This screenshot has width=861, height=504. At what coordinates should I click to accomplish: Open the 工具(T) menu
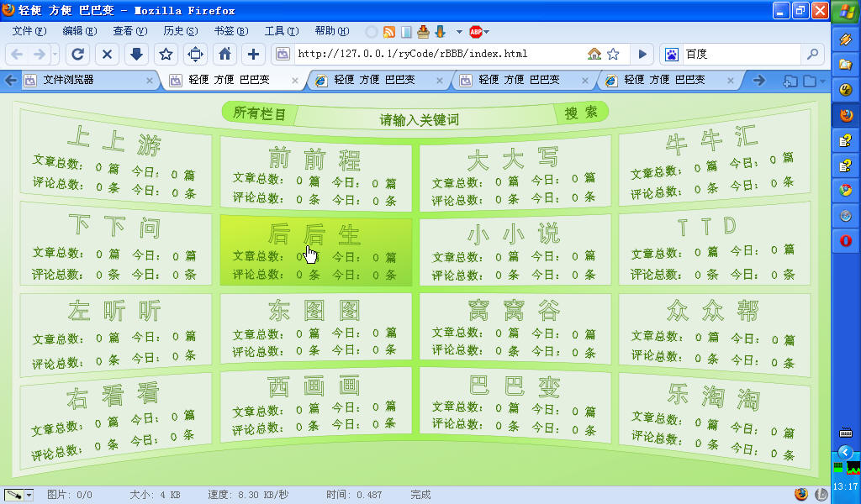[282, 31]
